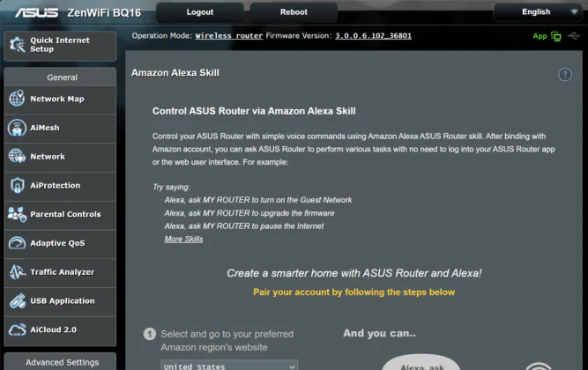Click 'Control ASUS Router via Amazon Alexa Skill' heading
Image resolution: width=588 pixels, height=370 pixels.
click(254, 111)
